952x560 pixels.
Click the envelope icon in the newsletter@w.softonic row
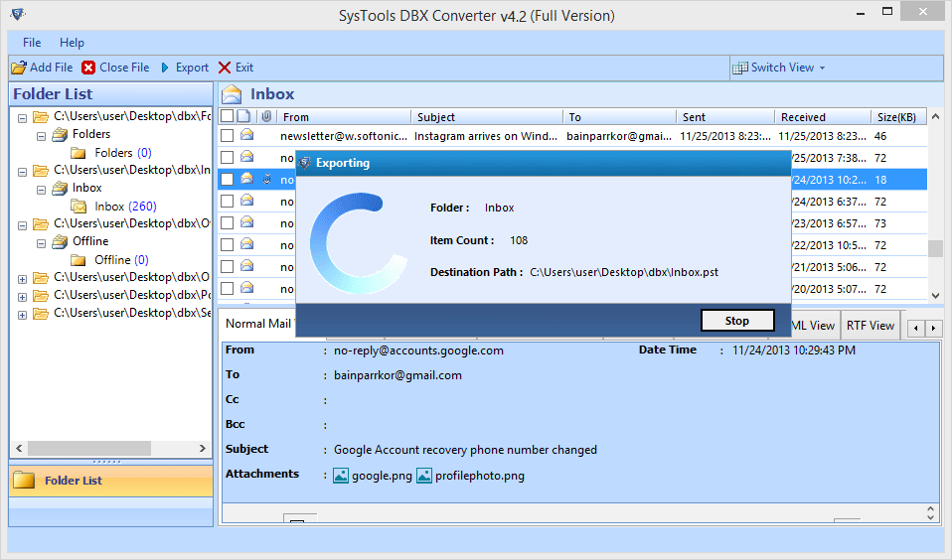pos(247,135)
